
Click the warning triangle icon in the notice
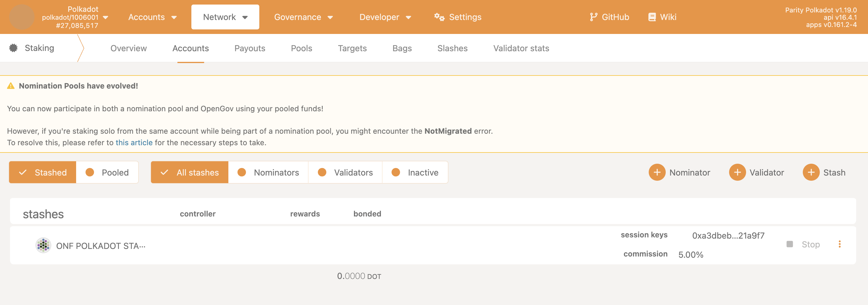pos(10,85)
